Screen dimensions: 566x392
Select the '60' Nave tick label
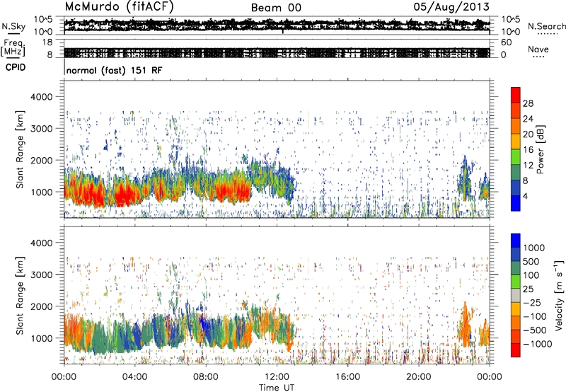coord(507,42)
